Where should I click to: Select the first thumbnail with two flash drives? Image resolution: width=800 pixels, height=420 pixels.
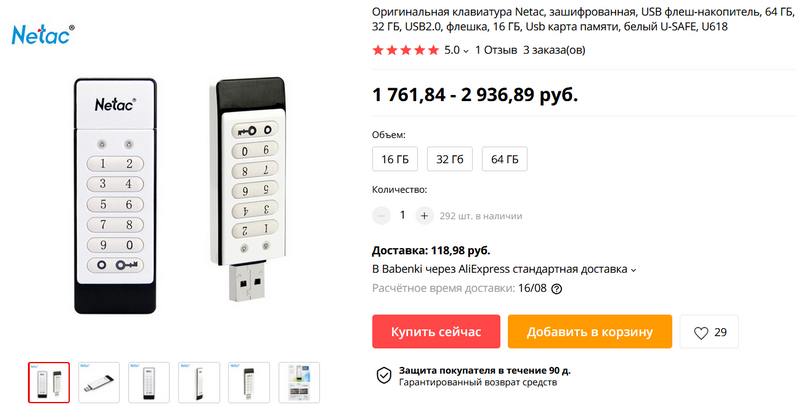tap(49, 383)
